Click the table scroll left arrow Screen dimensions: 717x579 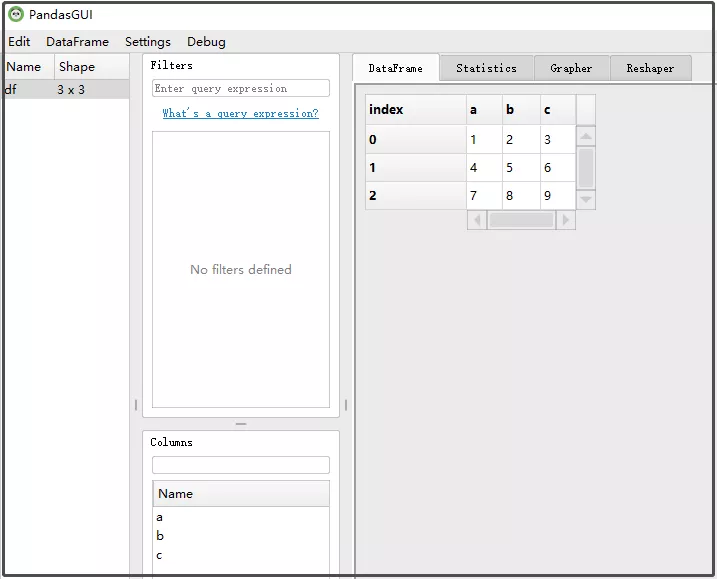click(x=477, y=220)
